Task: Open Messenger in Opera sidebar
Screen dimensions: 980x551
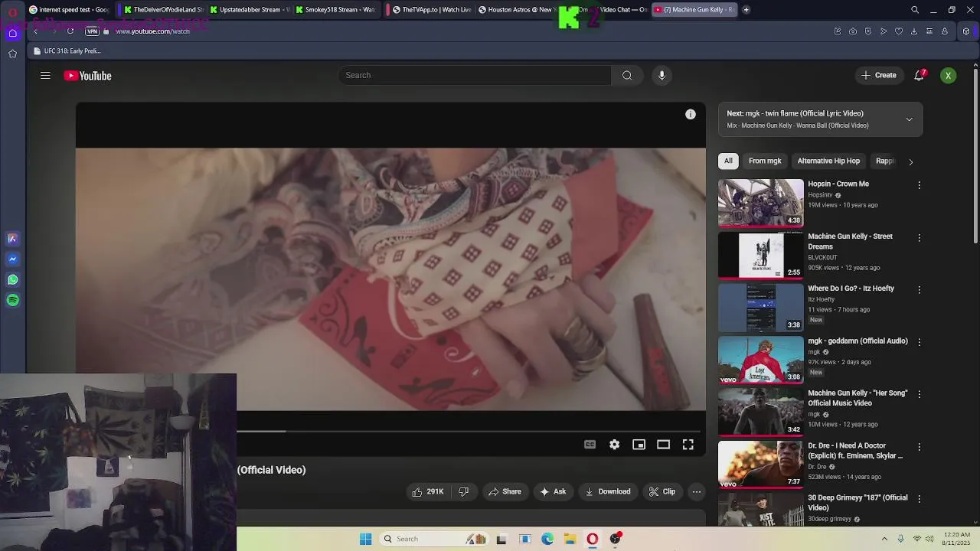Action: point(12,259)
